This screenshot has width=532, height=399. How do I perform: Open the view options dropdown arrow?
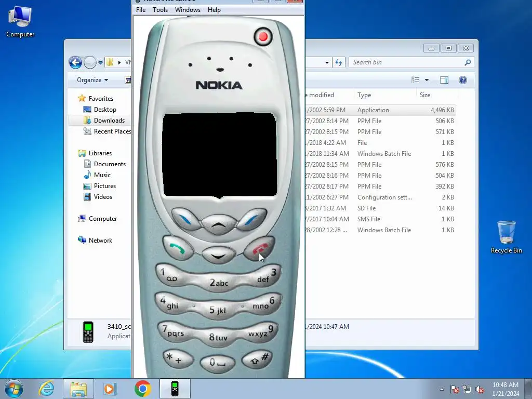[x=427, y=80]
